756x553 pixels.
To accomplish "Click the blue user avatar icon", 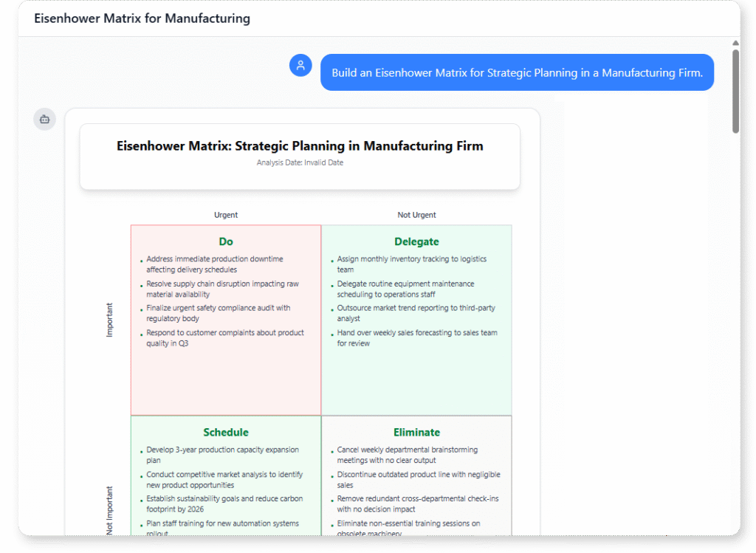I will pos(300,65).
